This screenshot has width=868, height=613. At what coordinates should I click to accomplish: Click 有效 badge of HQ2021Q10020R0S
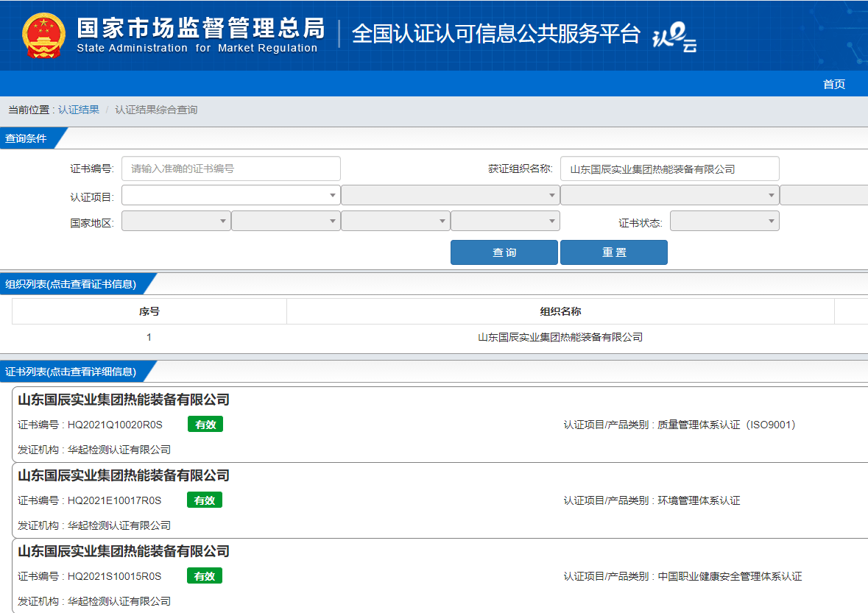click(x=205, y=425)
